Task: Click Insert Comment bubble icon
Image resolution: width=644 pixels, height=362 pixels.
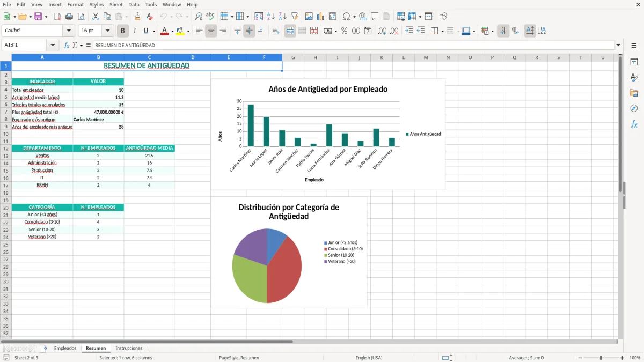Action: (375, 17)
